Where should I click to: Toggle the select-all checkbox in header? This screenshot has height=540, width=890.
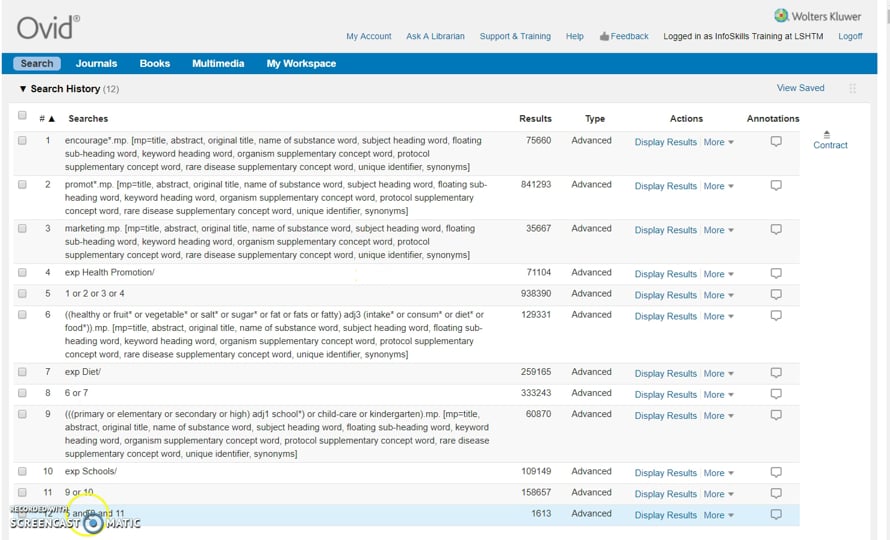pyautogui.click(x=22, y=116)
